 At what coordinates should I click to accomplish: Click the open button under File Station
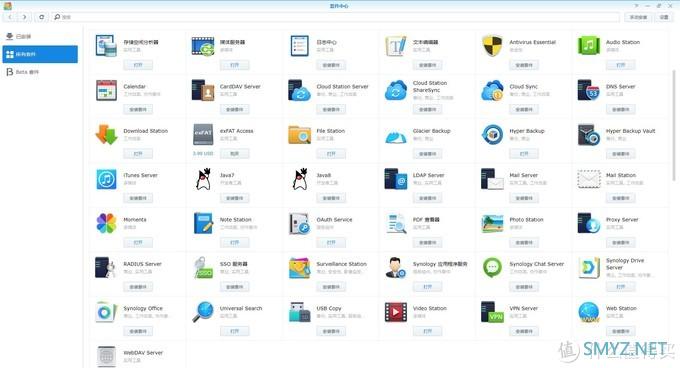point(331,154)
